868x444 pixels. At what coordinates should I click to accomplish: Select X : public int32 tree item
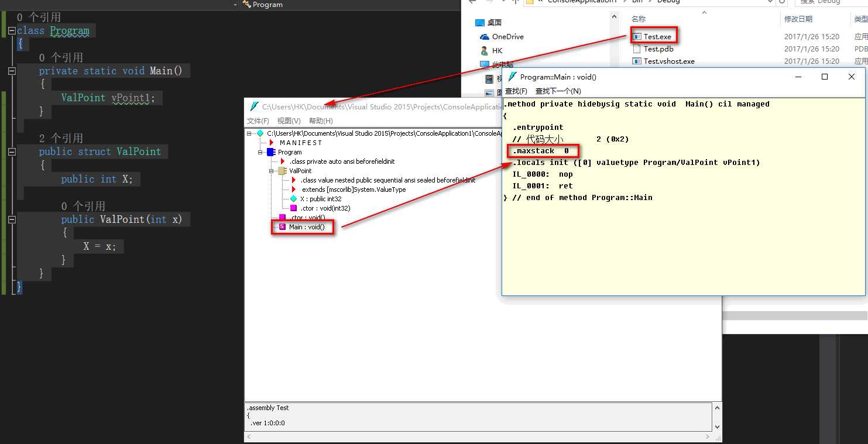coord(321,199)
